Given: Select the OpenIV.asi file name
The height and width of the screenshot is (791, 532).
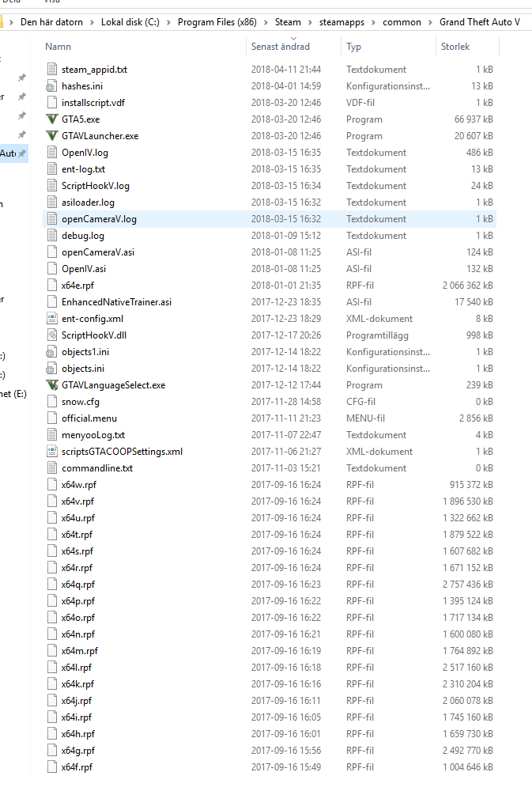Looking at the screenshot, I should pyautogui.click(x=84, y=269).
